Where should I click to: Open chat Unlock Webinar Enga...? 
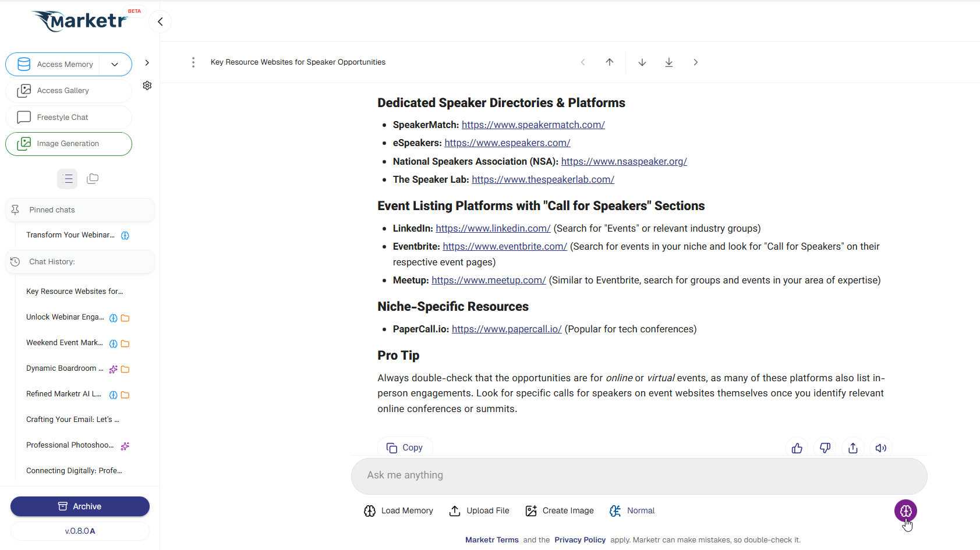65,317
